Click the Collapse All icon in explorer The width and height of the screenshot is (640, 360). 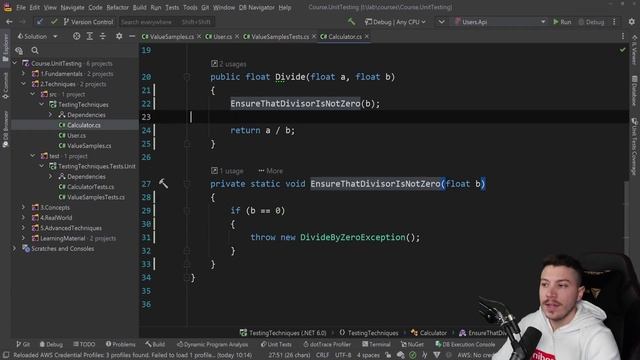click(x=103, y=36)
